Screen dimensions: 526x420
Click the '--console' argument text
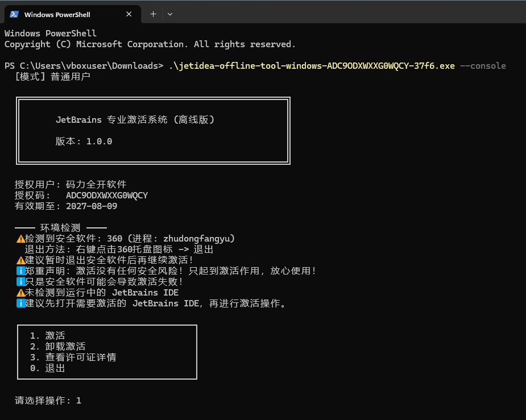(x=483, y=66)
